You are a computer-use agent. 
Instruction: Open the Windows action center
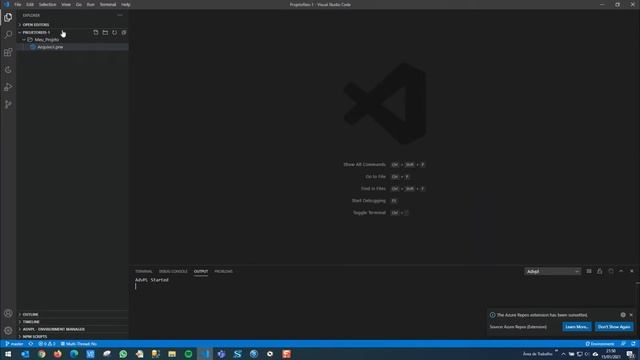coord(631,354)
